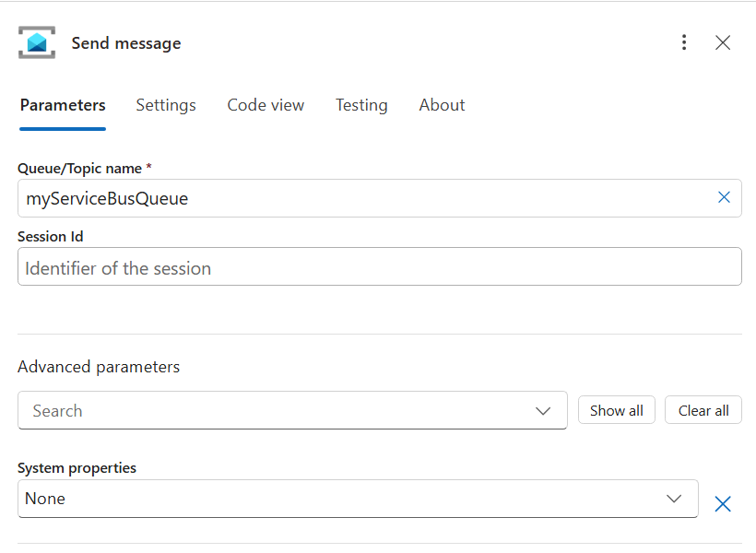Switch to the Settings tab

pyautogui.click(x=166, y=105)
